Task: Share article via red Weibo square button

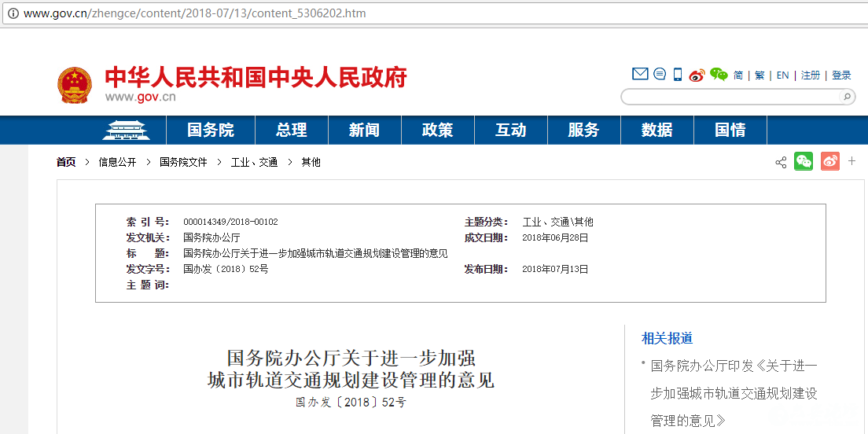Action: [x=830, y=162]
